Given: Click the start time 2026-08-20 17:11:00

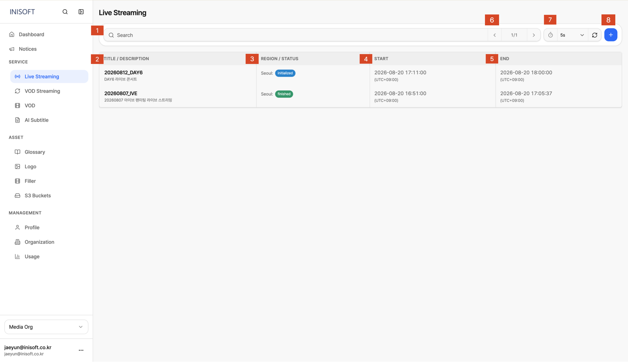Looking at the screenshot, I should pyautogui.click(x=400, y=72).
